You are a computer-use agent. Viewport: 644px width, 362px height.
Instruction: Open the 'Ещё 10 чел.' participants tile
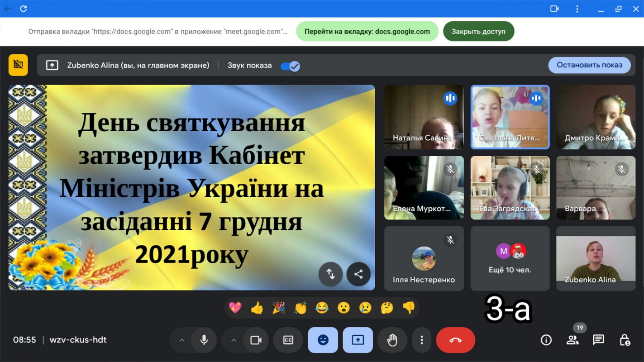(x=510, y=258)
